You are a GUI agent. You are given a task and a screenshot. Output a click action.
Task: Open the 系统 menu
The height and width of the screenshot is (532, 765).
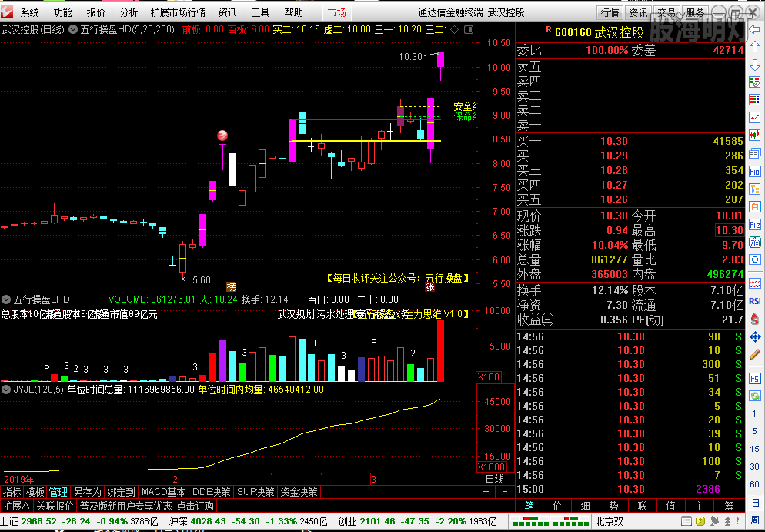pos(30,12)
